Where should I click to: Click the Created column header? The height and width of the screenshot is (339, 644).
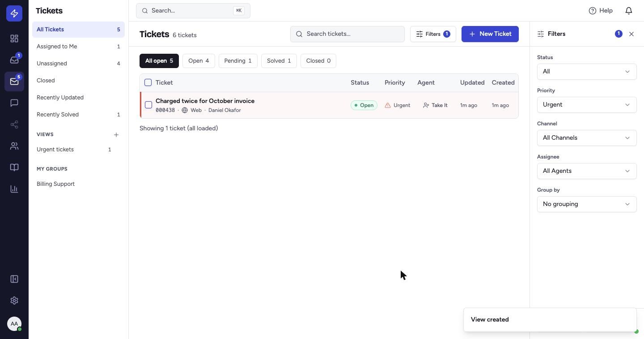coord(503,83)
